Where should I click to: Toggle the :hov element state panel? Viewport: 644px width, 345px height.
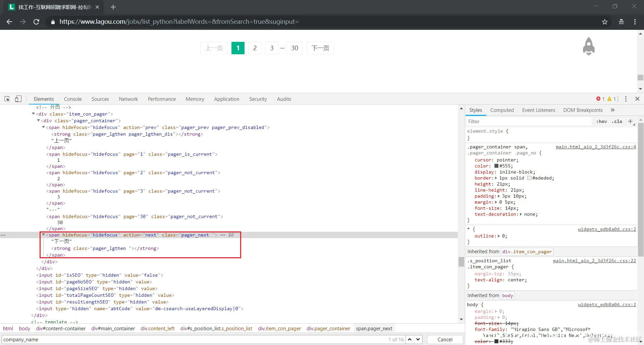pos(602,121)
